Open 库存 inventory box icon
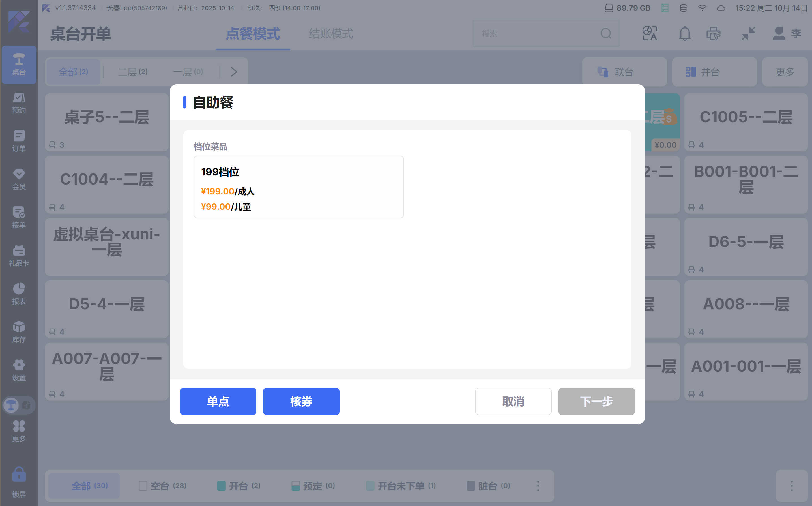Image resolution: width=812 pixels, height=506 pixels. pyautogui.click(x=19, y=332)
